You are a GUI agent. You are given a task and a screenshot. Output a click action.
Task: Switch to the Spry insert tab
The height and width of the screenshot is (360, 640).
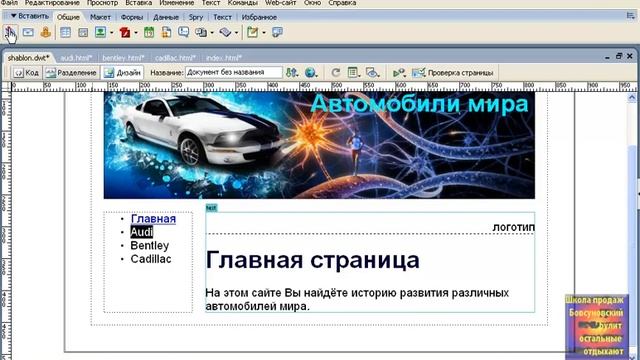[x=196, y=17]
